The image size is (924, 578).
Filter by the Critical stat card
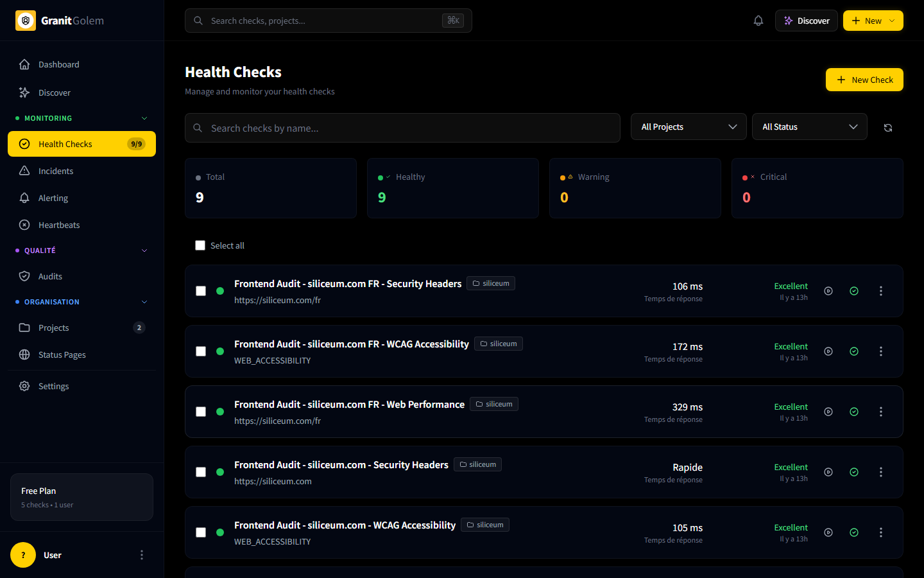[817, 188]
